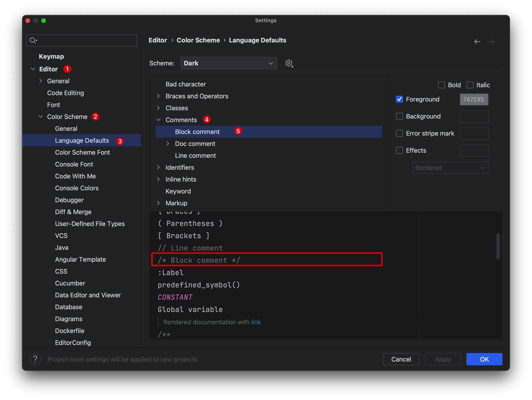Viewport: 532px width, 400px height.
Task: Open User-Defined File Types settings
Action: [90, 224]
